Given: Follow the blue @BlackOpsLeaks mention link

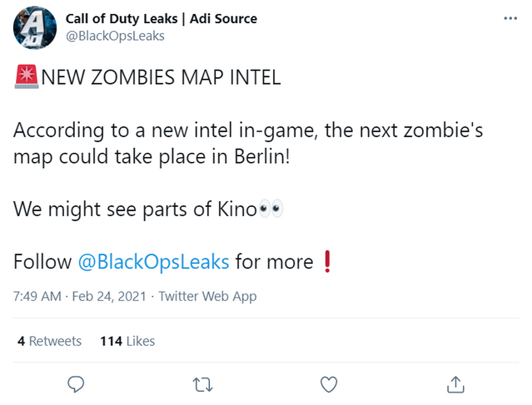Looking at the screenshot, I should [153, 261].
